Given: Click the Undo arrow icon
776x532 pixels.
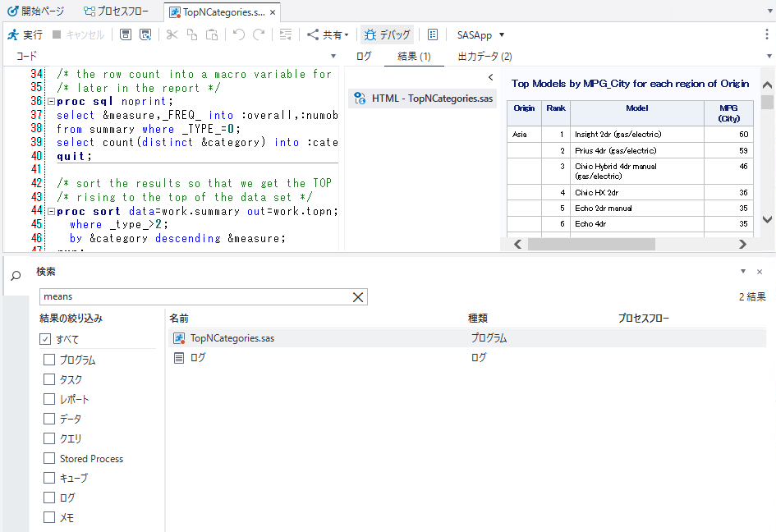Looking at the screenshot, I should (238, 34).
